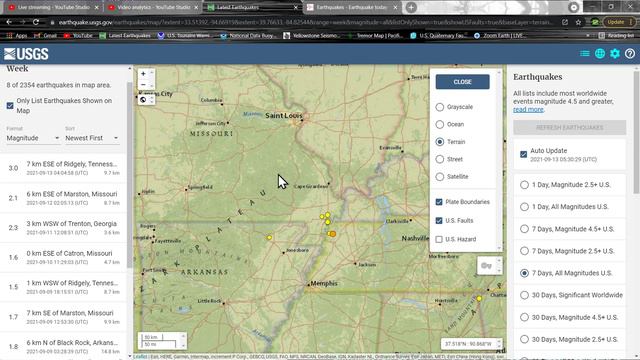Open 6 km ESE of Marston, Missouri entry
The height and width of the screenshot is (360, 640).
tap(63, 198)
